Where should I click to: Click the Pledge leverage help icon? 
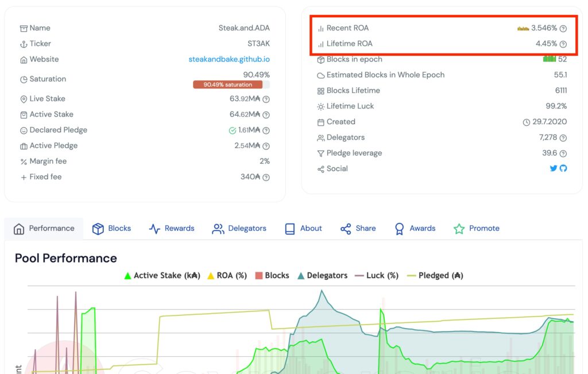[563, 153]
